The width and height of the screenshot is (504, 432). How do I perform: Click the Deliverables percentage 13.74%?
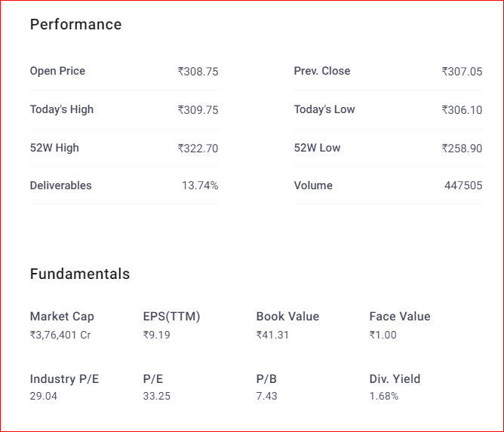pyautogui.click(x=200, y=185)
